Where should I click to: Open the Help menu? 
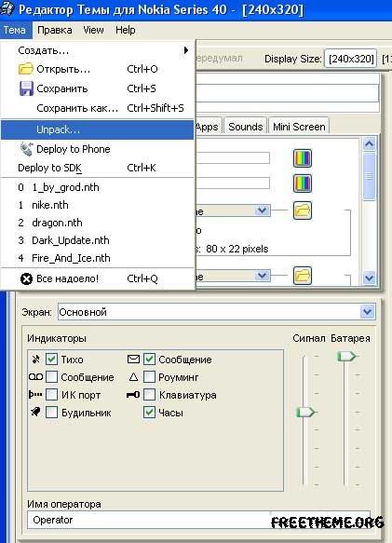tap(126, 30)
